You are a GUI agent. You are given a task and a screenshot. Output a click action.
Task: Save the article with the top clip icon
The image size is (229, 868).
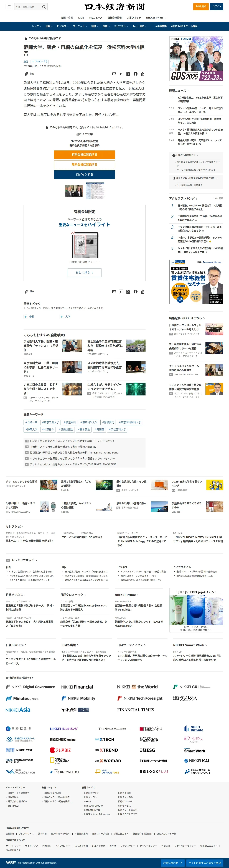(26, 74)
